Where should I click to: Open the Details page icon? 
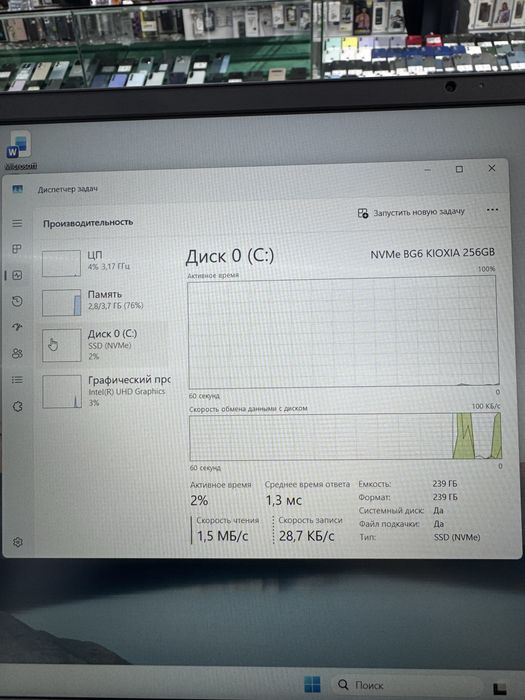tap(17, 380)
